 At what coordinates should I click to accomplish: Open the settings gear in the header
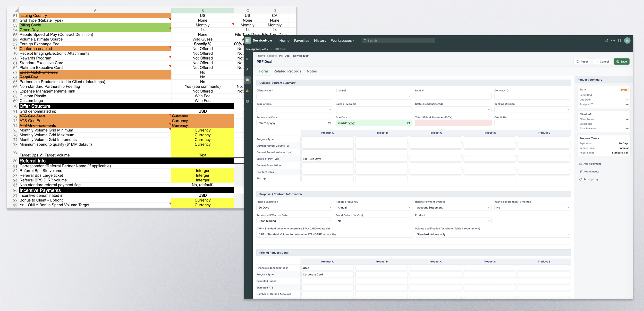coord(620,40)
